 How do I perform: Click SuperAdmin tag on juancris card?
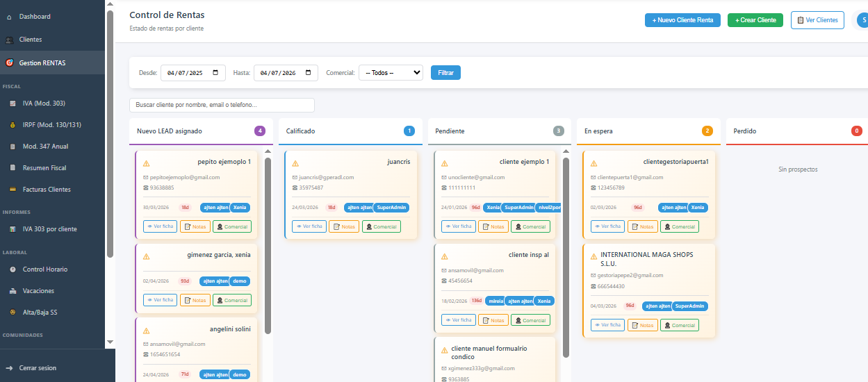(x=392, y=207)
